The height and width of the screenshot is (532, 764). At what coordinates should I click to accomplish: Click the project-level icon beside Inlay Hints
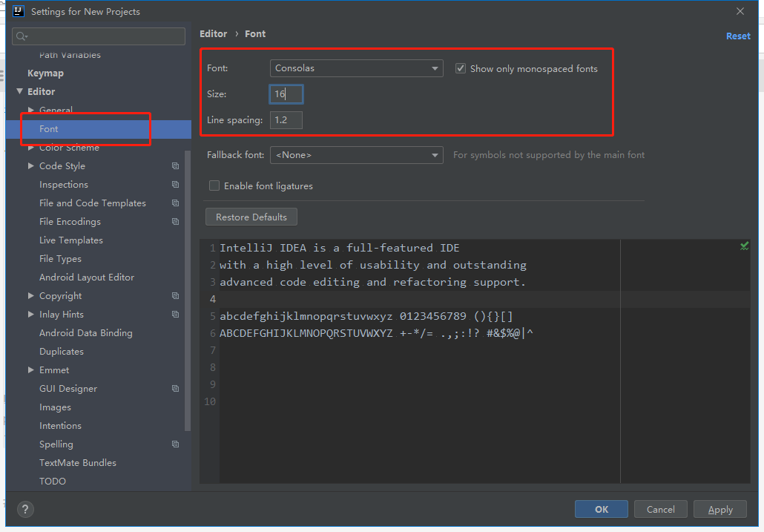[175, 315]
